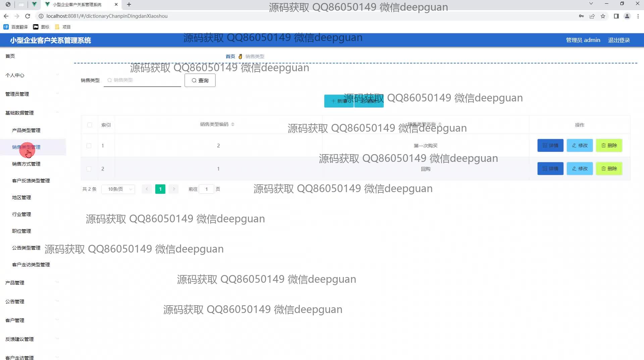Check the checkbox for row 1
This screenshot has width=644, height=360.
point(89,146)
